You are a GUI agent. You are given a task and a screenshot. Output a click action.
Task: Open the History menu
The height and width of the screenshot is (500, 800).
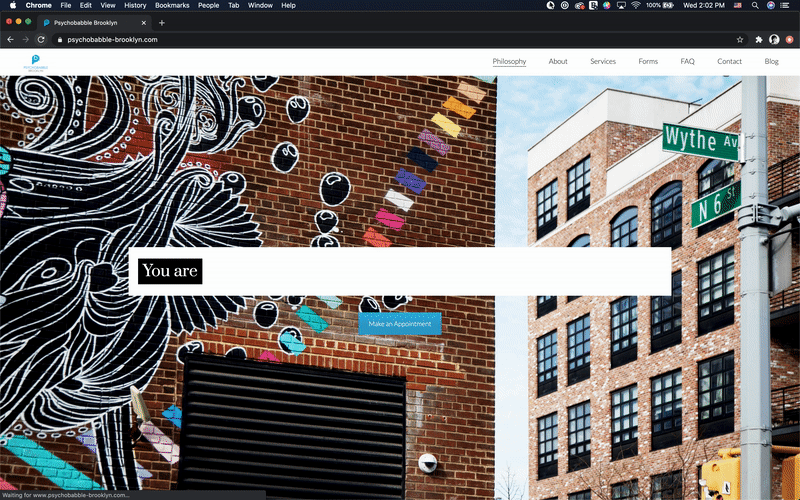click(135, 5)
